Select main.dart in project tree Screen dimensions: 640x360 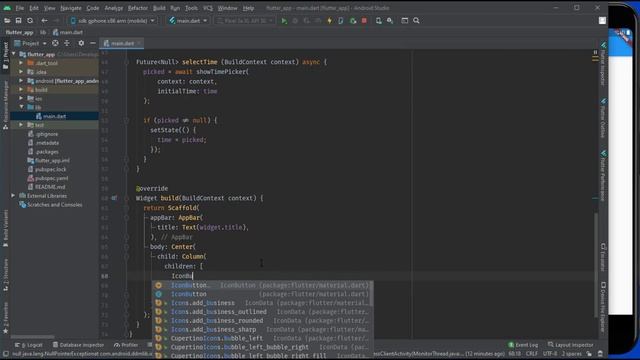point(54,116)
